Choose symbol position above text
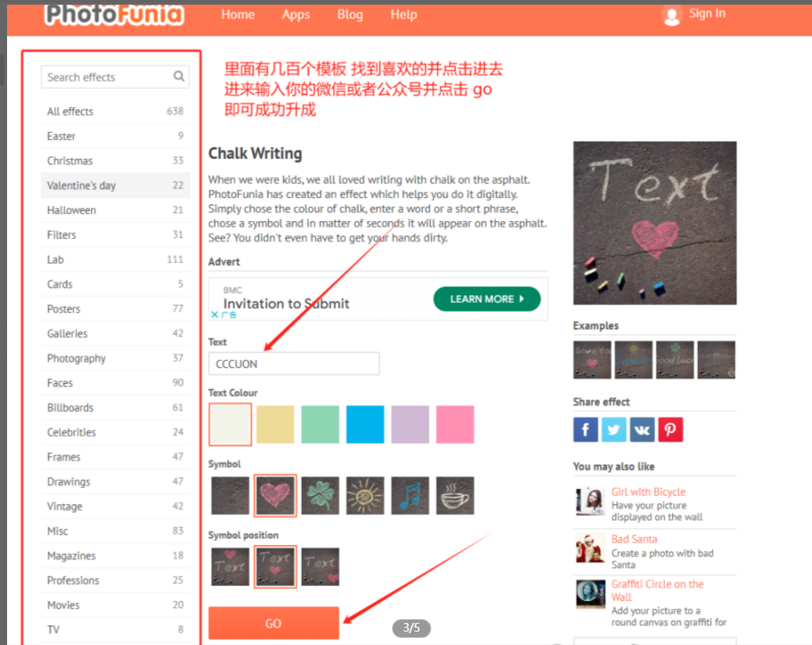The image size is (812, 645). tap(230, 567)
